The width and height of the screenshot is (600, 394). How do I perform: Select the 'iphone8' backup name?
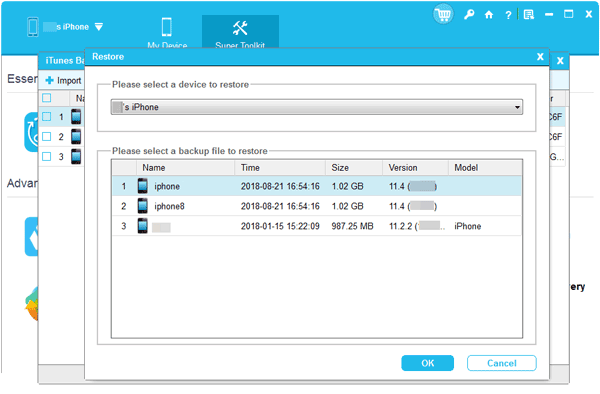169,206
